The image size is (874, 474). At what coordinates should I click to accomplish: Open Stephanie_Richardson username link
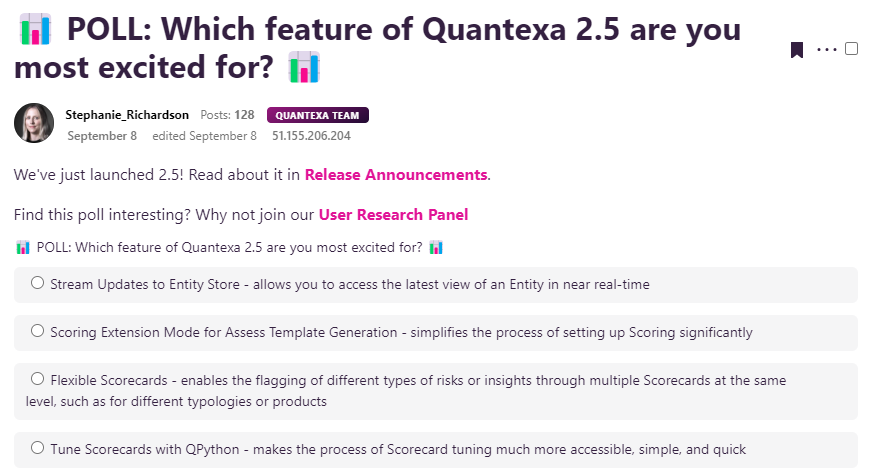click(x=127, y=115)
